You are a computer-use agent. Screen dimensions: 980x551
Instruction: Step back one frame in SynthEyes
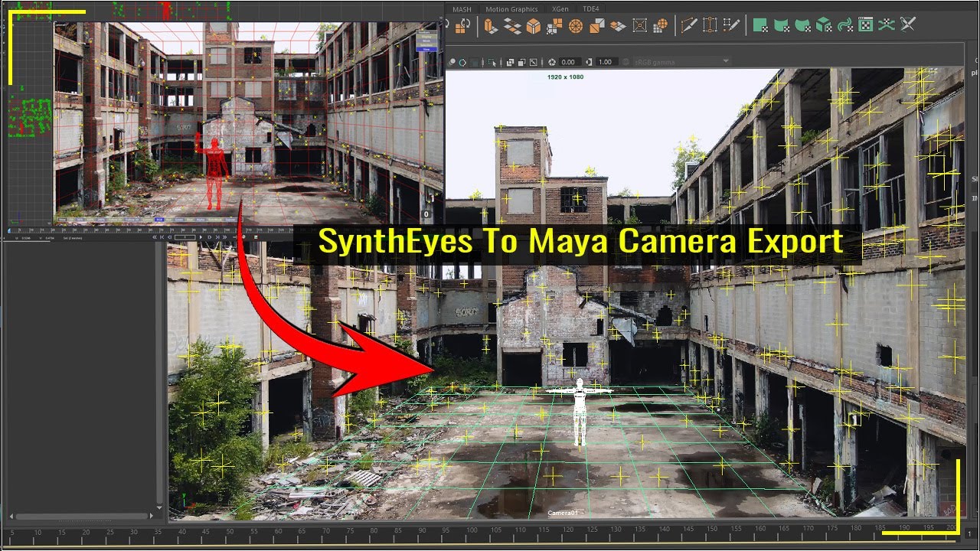pos(170,237)
